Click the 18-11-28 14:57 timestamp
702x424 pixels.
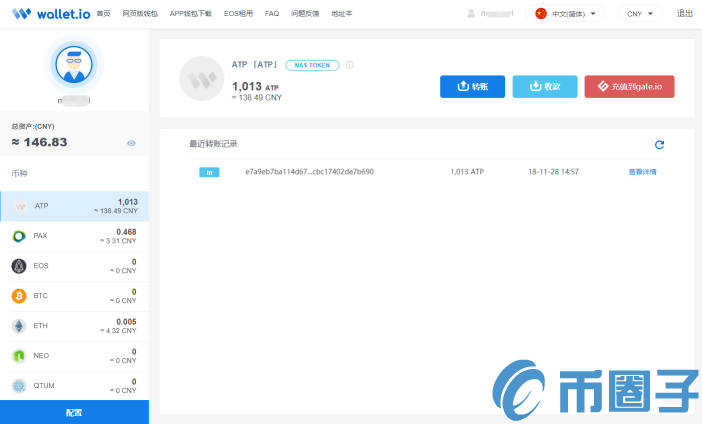553,172
